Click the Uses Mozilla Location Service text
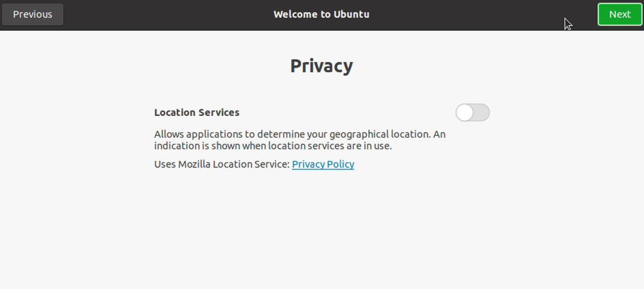Viewport: 644px width, 289px height. click(222, 164)
